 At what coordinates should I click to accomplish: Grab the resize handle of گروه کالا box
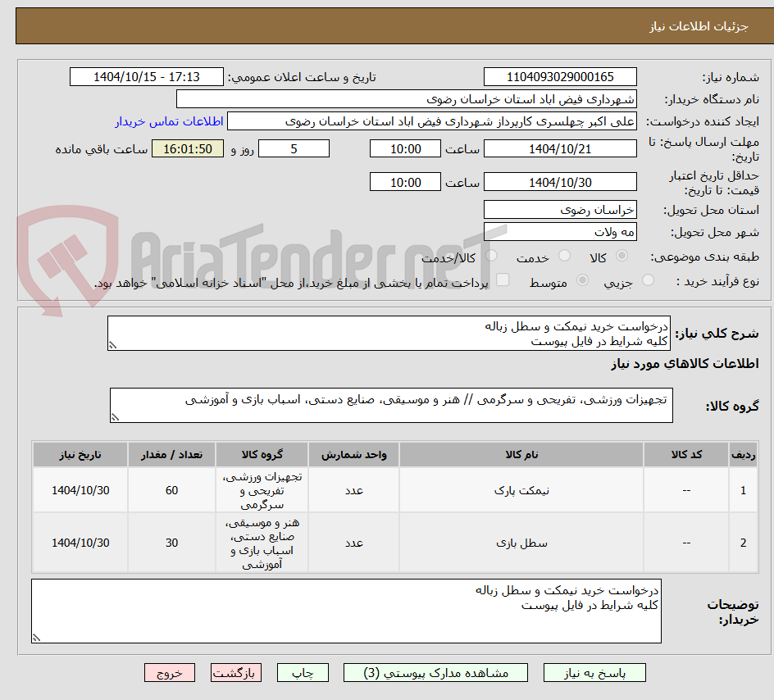pyautogui.click(x=115, y=417)
